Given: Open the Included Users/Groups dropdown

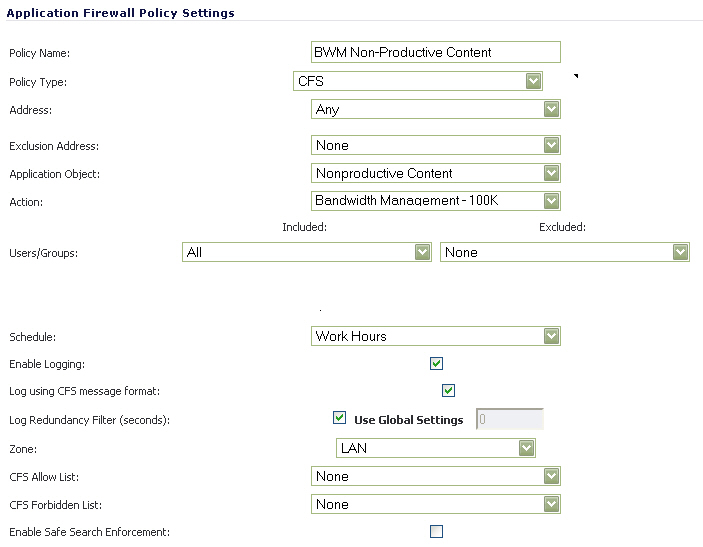Looking at the screenshot, I should 308,252.
